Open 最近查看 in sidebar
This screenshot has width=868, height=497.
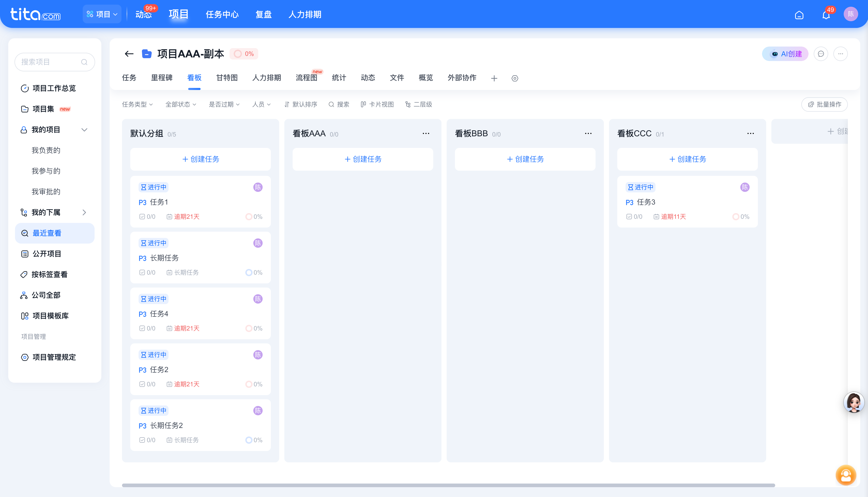click(x=55, y=233)
